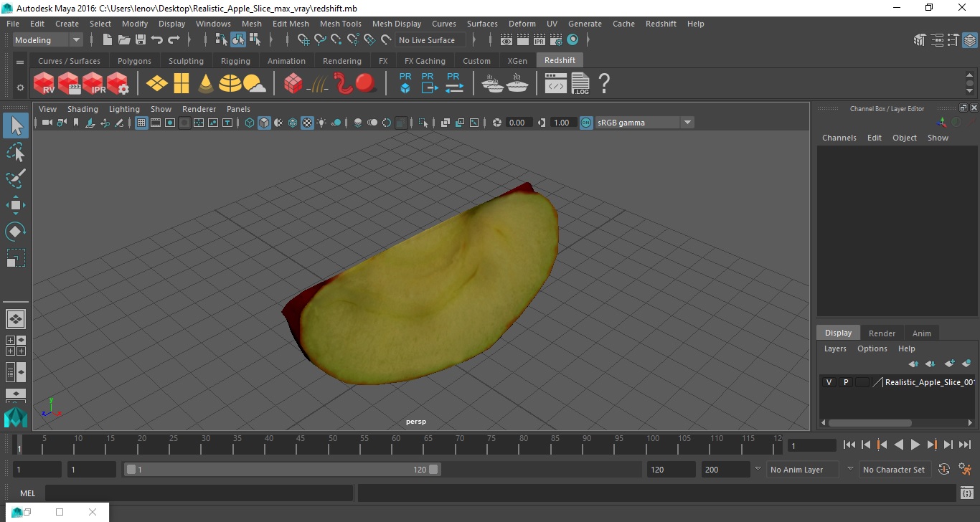Open the No Anim Layer dropdown
This screenshot has height=522, width=980.
(x=802, y=470)
